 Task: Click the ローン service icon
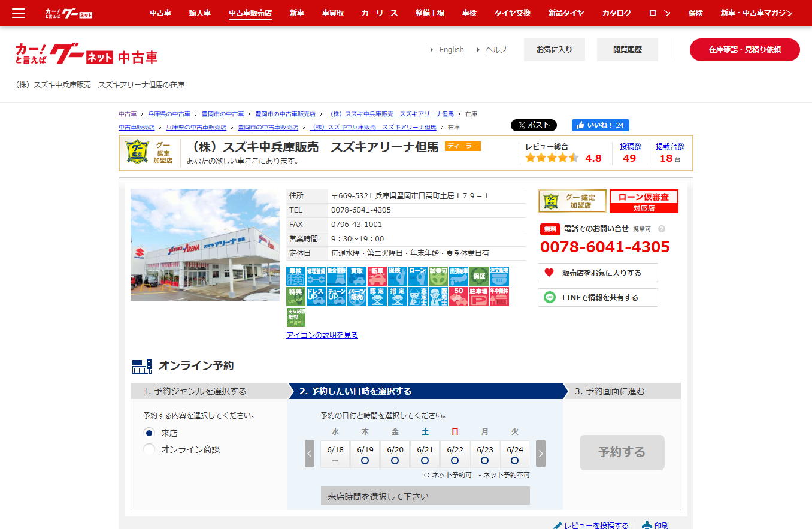418,276
